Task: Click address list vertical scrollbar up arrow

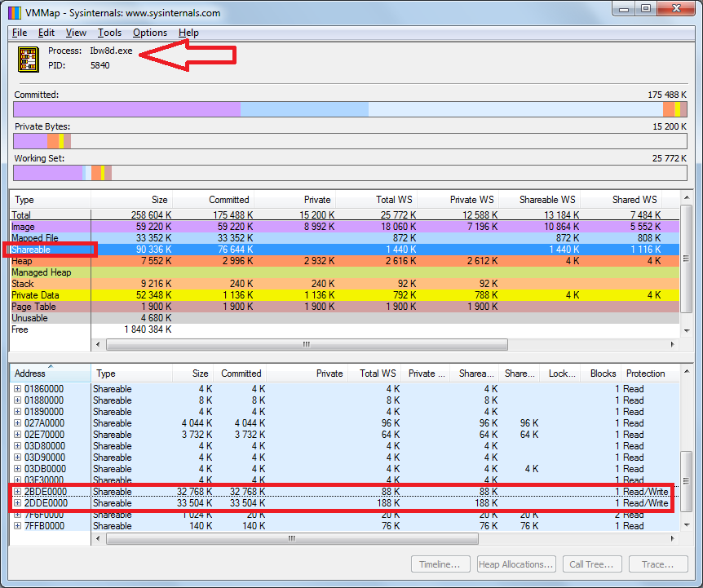Action: pos(686,371)
